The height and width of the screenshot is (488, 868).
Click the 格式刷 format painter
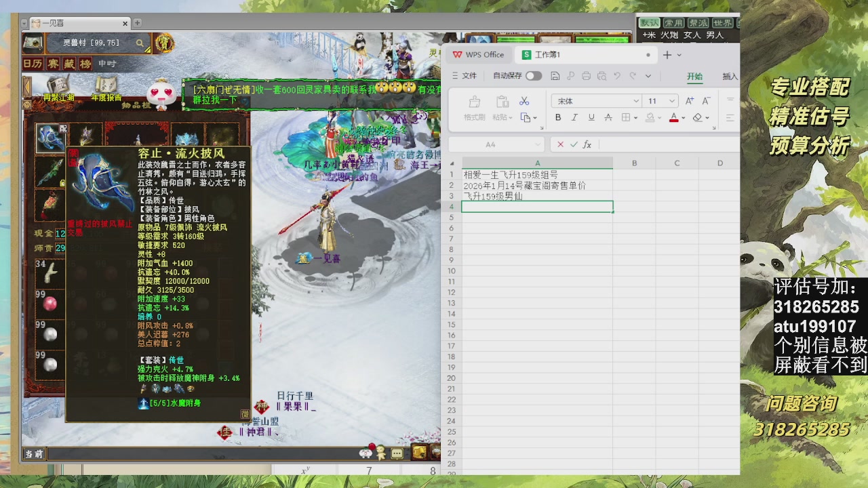[475, 108]
